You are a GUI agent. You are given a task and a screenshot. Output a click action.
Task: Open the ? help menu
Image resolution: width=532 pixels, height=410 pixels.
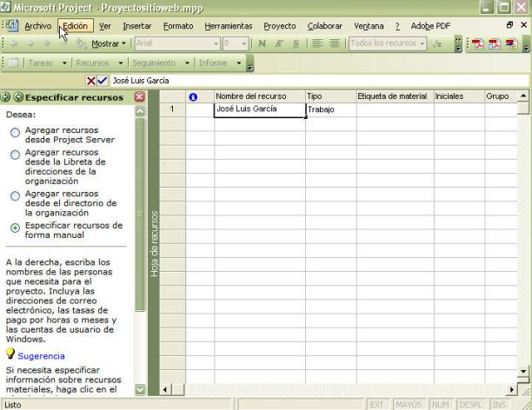[397, 26]
